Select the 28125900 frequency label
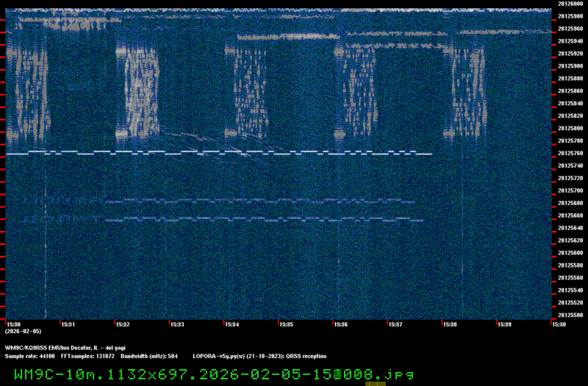This screenshot has height=386, width=588. [570, 66]
